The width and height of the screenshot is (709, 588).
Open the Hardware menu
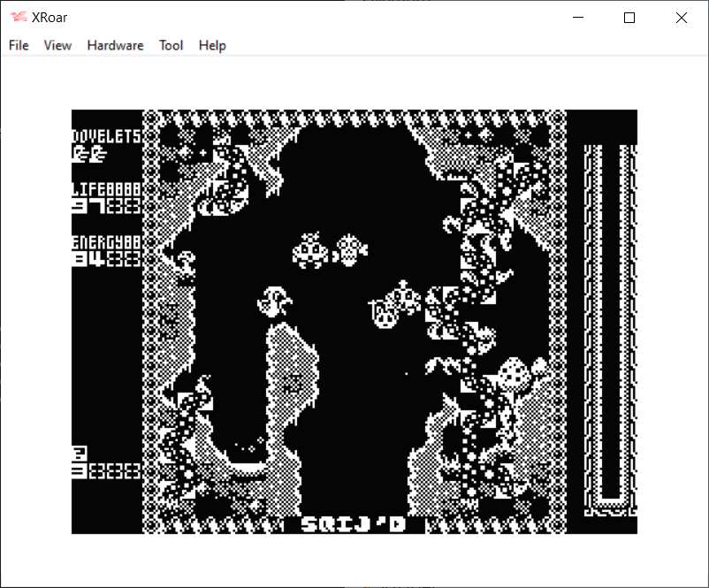pyautogui.click(x=115, y=45)
